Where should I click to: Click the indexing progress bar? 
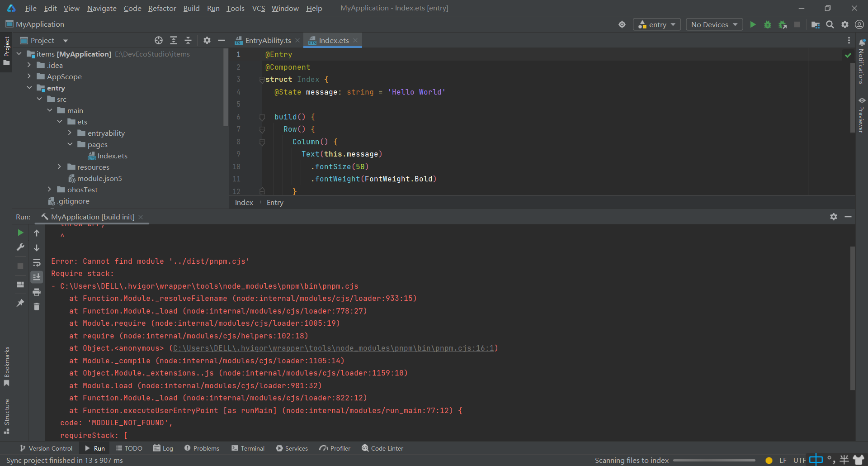714,461
